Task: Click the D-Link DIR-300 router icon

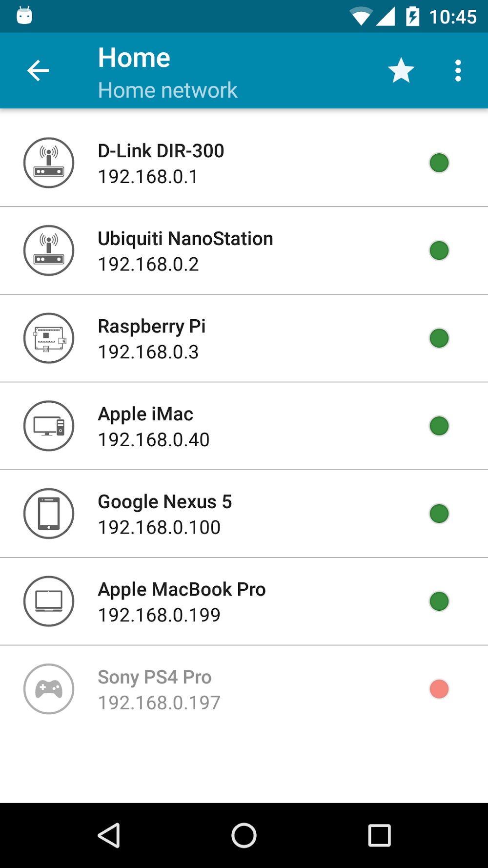Action: click(x=49, y=163)
